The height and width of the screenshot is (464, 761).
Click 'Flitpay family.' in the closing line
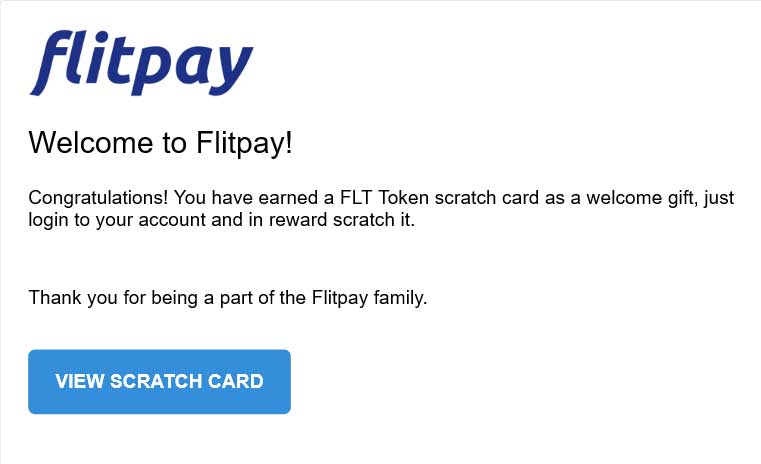click(369, 298)
